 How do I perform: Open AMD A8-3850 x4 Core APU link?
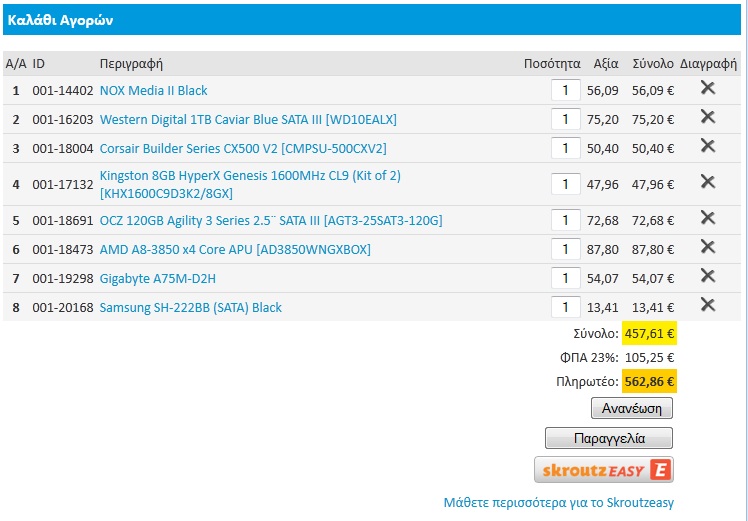(x=235, y=250)
